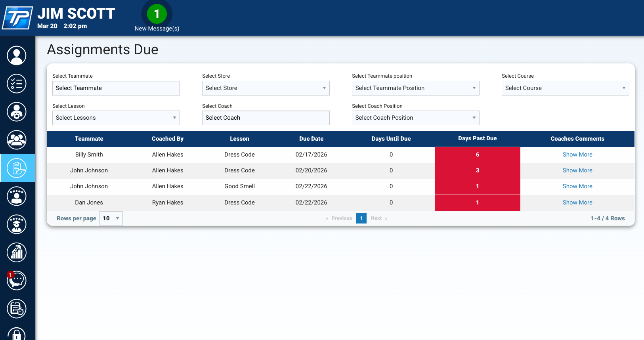The image size is (644, 340).
Task: Expand the Select Course dropdown
Action: (566, 88)
